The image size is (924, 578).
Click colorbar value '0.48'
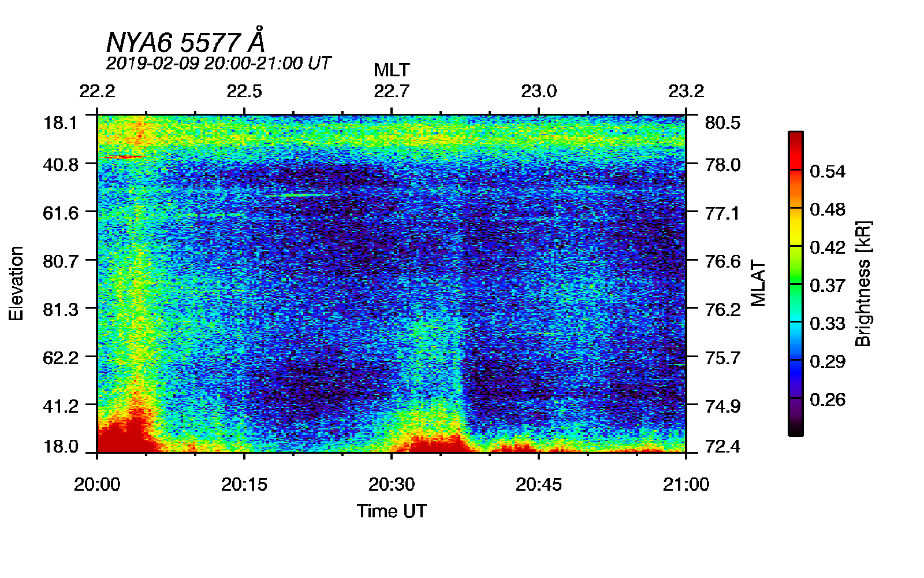pos(828,209)
